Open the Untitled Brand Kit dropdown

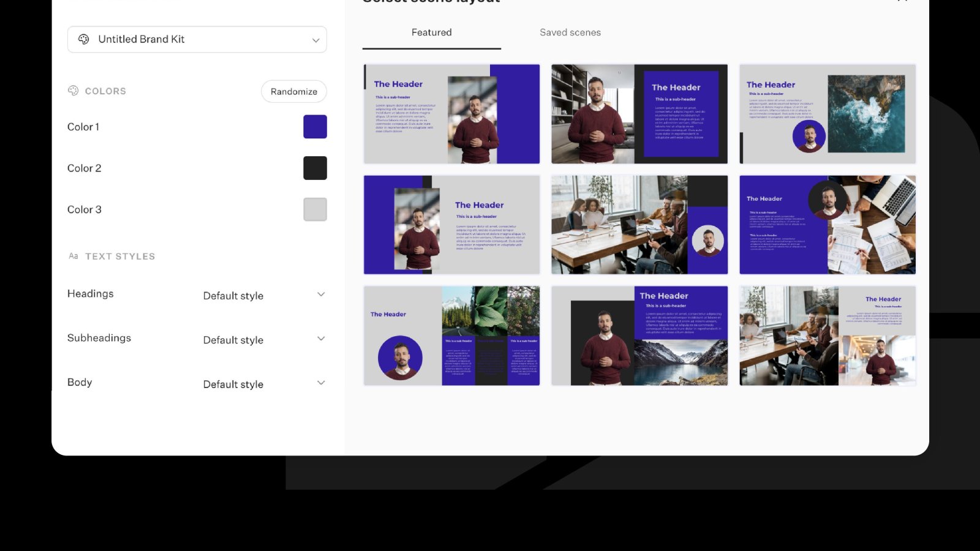coord(197,39)
